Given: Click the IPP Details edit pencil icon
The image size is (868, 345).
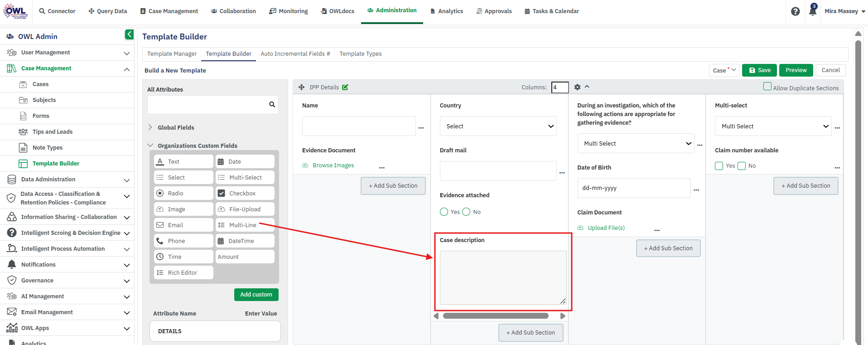Looking at the screenshot, I should point(345,87).
